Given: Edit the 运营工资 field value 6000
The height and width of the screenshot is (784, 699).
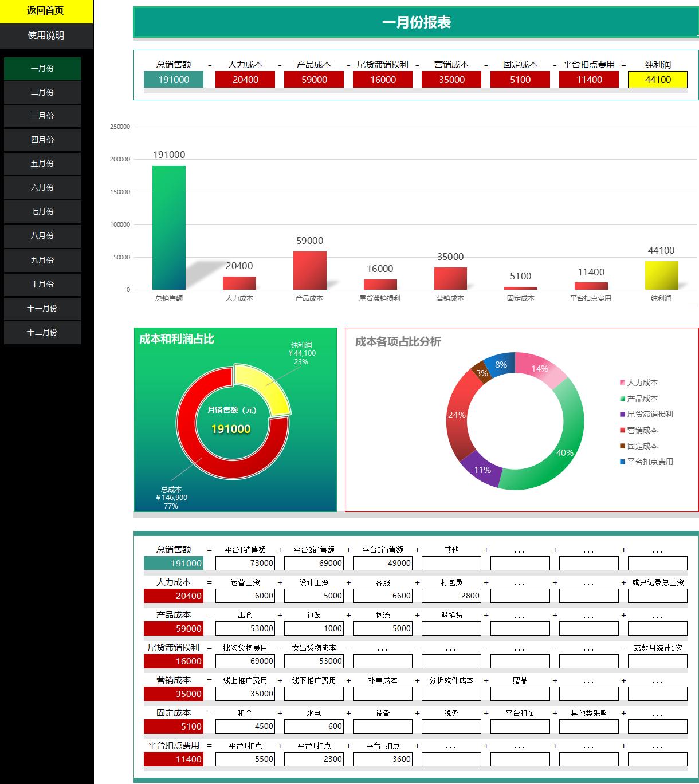Looking at the screenshot, I should click(245, 596).
